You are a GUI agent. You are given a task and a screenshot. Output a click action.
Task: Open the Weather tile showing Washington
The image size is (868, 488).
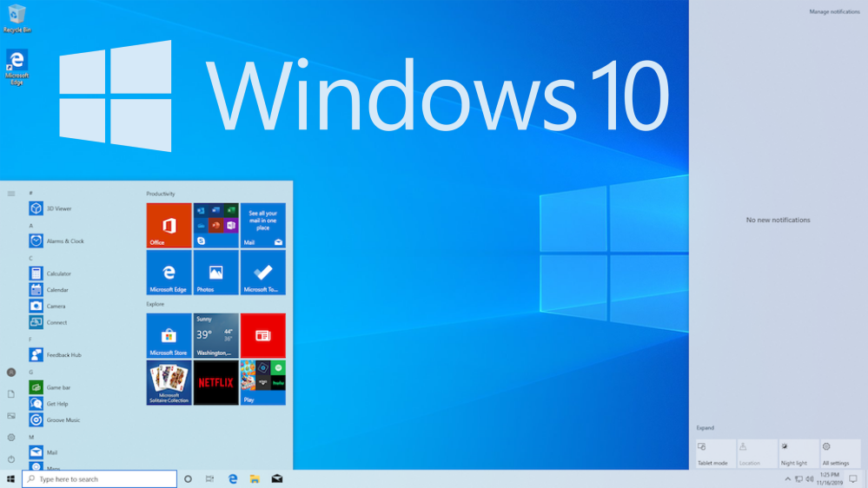coord(215,335)
